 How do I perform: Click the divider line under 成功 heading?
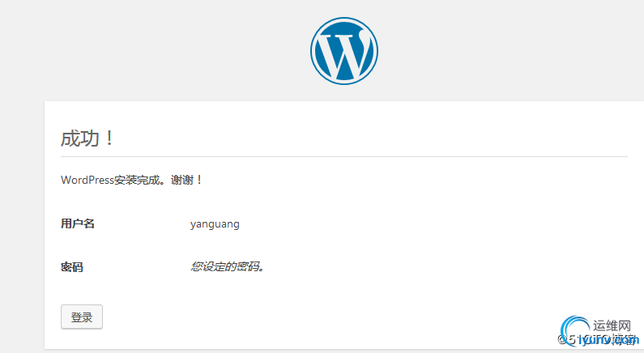[344, 156]
